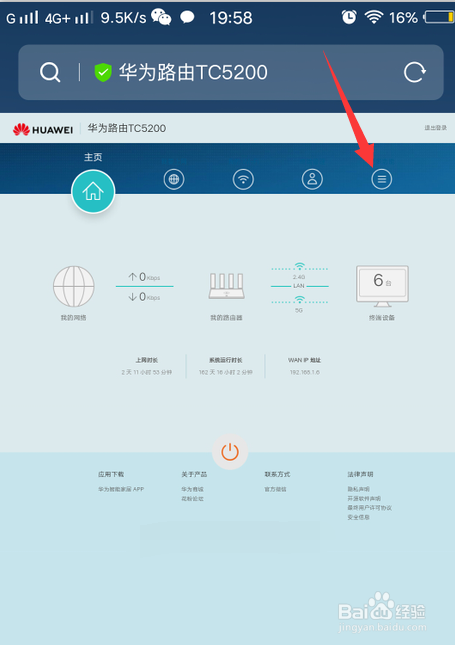
Task: Open the 华为智能家居 APP download link
Action: point(121,489)
